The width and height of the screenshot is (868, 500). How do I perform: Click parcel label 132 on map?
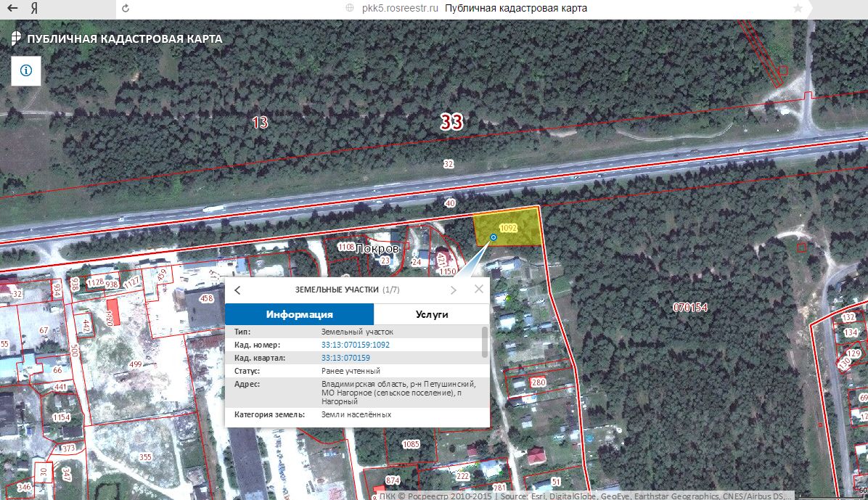848,317
